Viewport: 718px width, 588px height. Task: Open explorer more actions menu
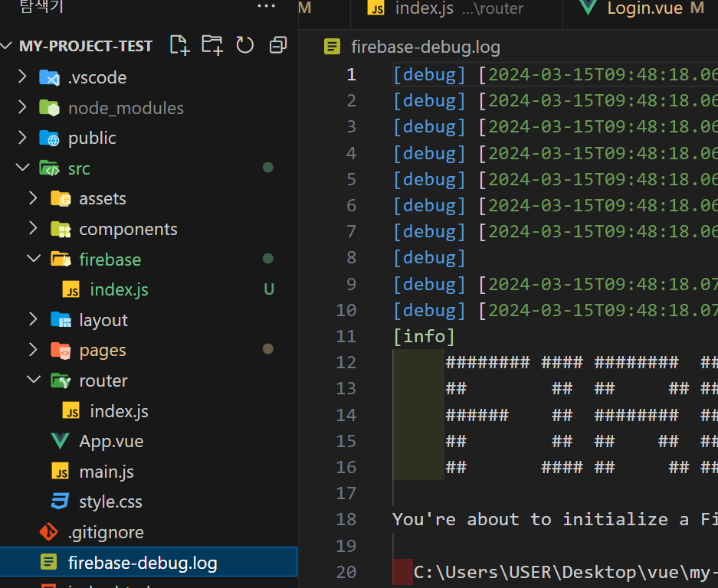[266, 6]
